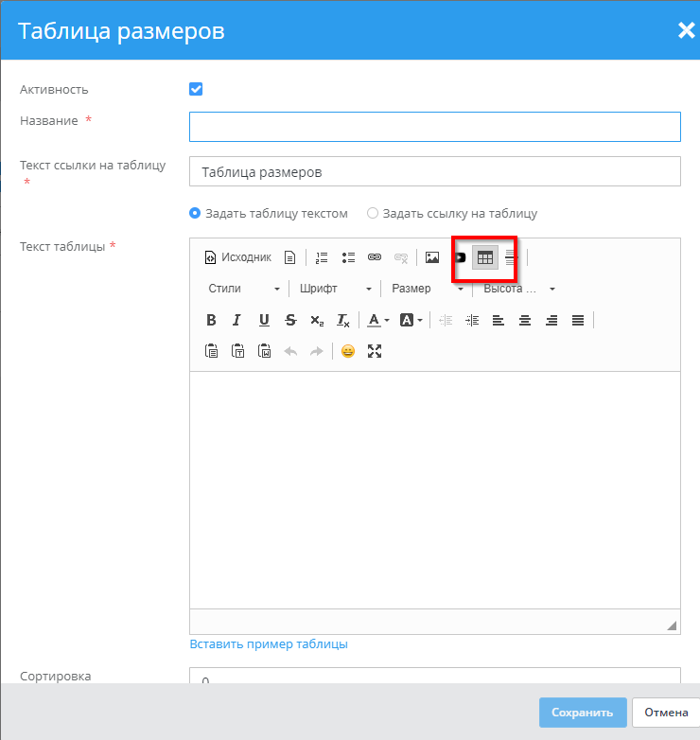Uncheck the Активность checkbox
The width and height of the screenshot is (700, 740).
point(196,89)
